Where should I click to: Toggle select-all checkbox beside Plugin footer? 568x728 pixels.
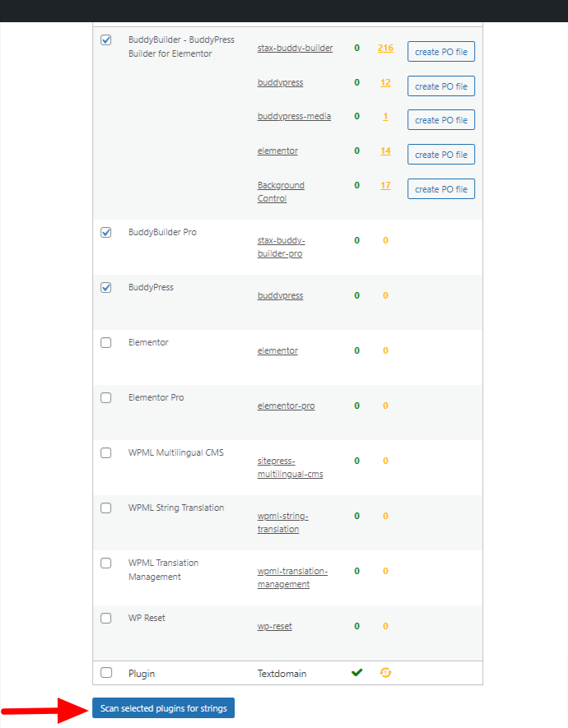106,673
